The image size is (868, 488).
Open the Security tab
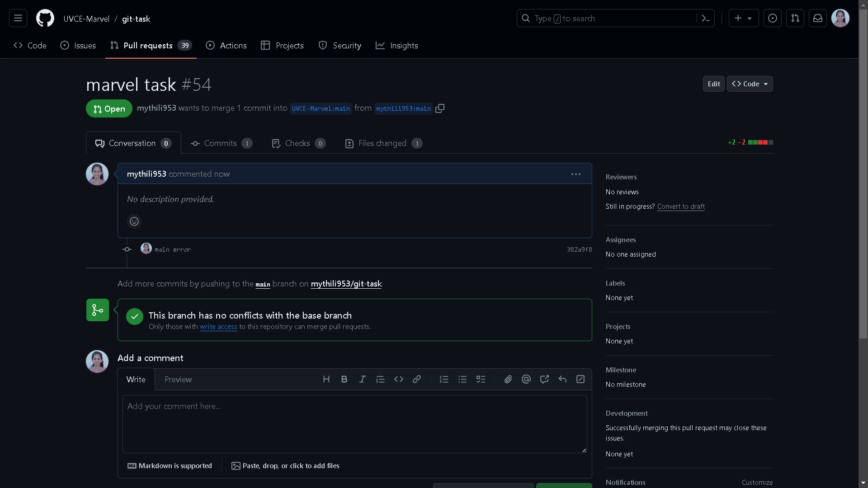(340, 46)
